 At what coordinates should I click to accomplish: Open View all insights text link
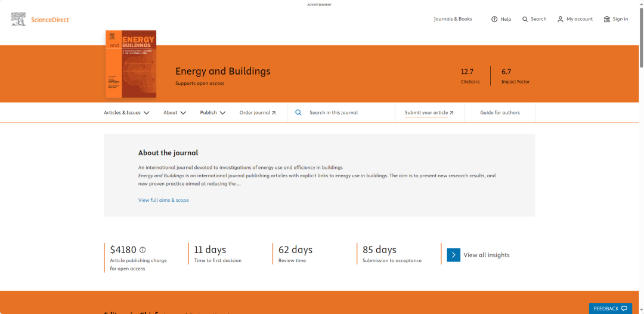487,255
